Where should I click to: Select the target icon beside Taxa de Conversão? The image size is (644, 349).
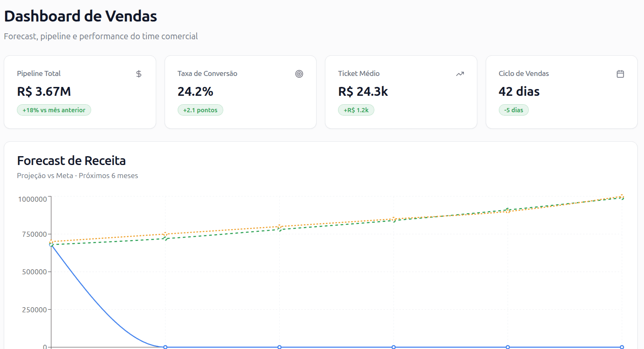(299, 73)
